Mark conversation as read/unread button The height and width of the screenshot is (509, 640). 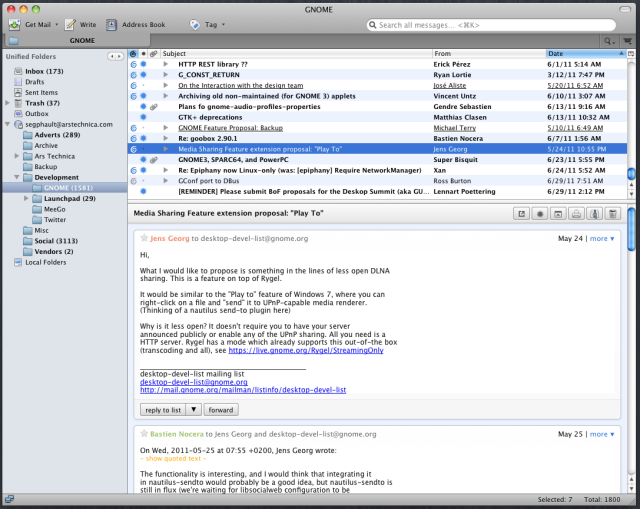click(x=540, y=213)
